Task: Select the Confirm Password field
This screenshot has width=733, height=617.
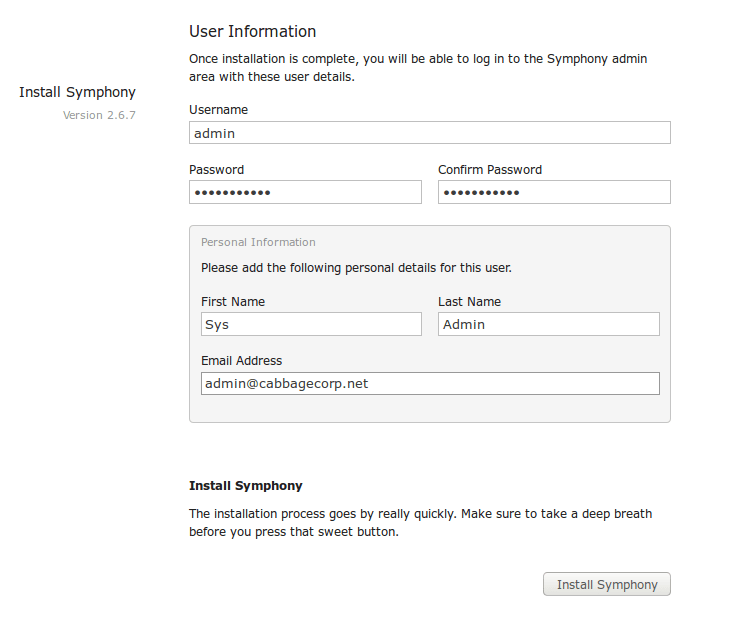Action: (554, 192)
